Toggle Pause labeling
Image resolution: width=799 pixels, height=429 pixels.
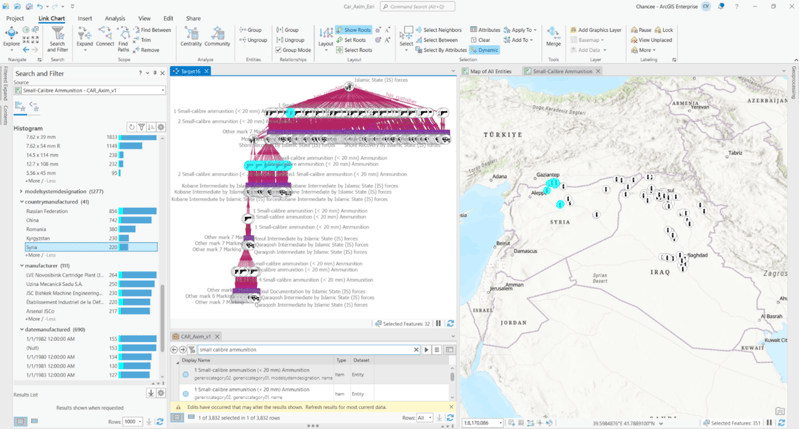(641, 30)
